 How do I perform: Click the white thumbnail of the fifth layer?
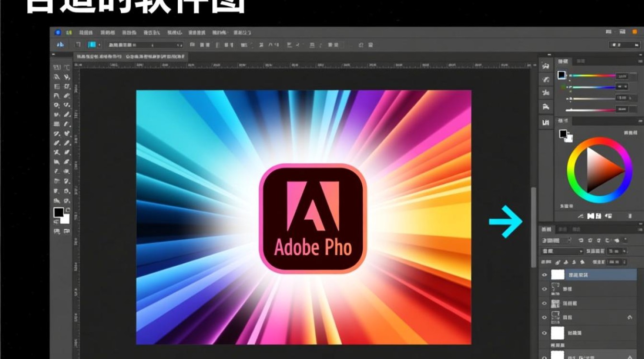(558, 333)
